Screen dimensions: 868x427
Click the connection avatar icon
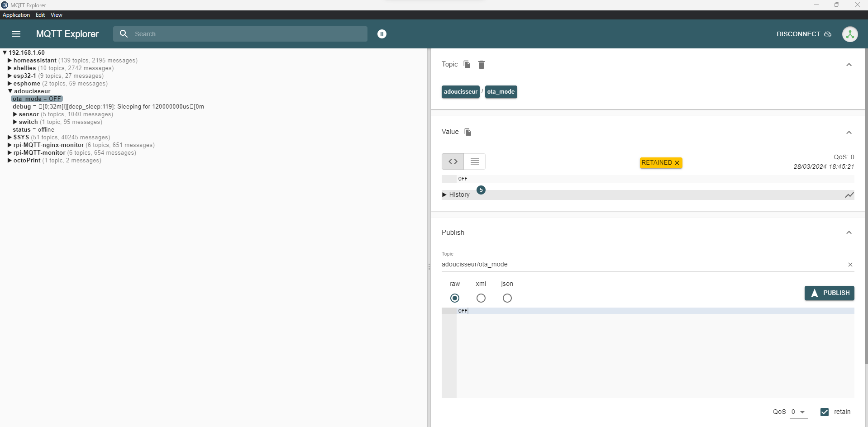850,34
